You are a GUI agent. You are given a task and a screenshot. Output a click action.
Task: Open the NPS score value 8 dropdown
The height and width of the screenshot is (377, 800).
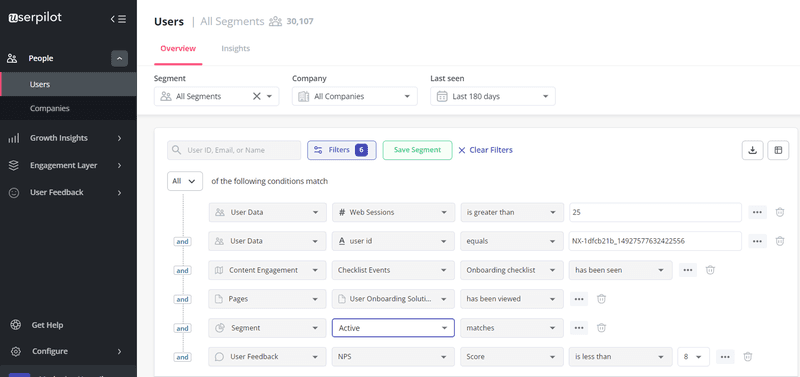pyautogui.click(x=693, y=357)
